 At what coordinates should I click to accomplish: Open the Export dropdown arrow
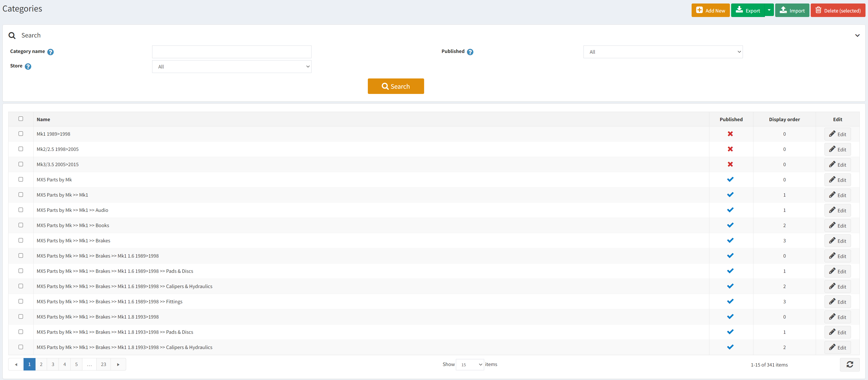769,10
